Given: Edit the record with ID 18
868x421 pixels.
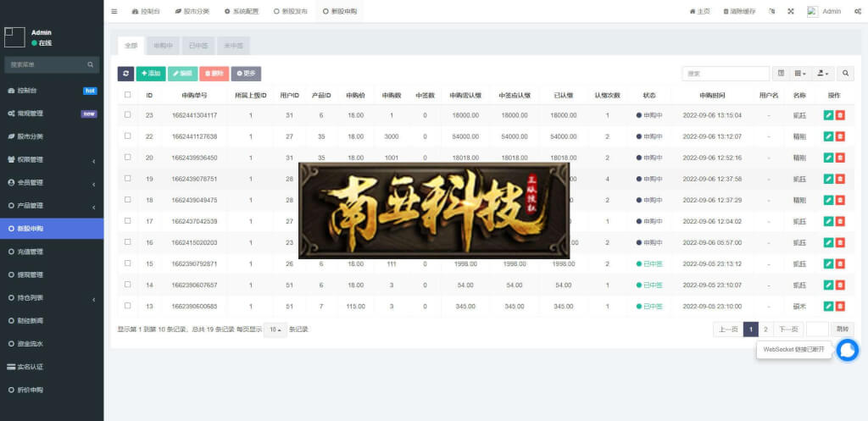Looking at the screenshot, I should [828, 200].
